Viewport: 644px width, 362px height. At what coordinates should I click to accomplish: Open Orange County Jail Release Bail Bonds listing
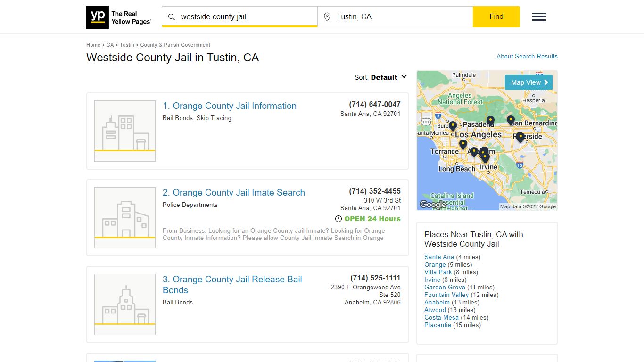pyautogui.click(x=232, y=285)
